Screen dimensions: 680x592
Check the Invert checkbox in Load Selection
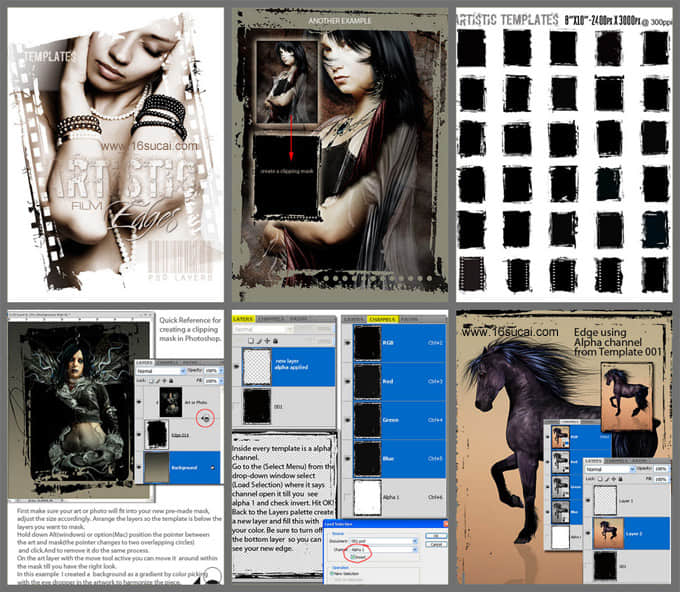click(353, 557)
